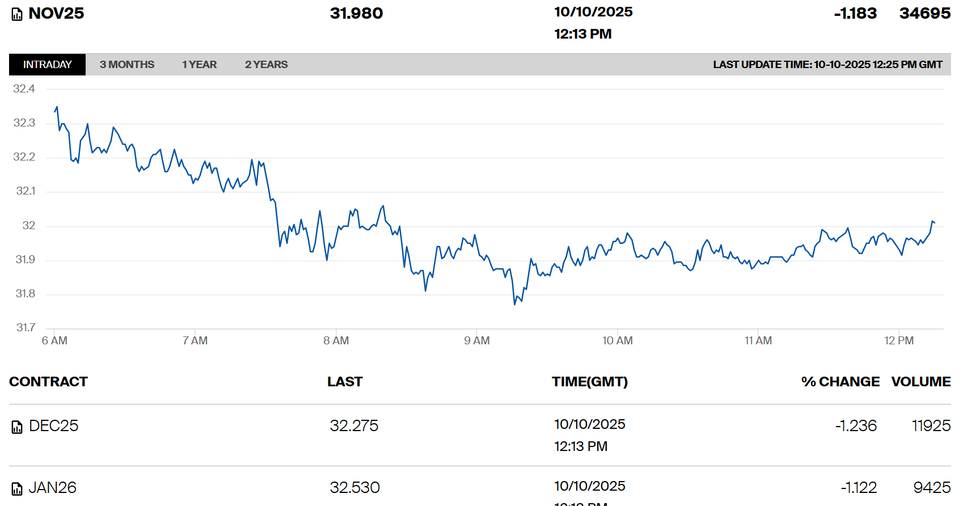Open the DEC25 contract name
Screen dimensions: 980x506
[x=53, y=426]
